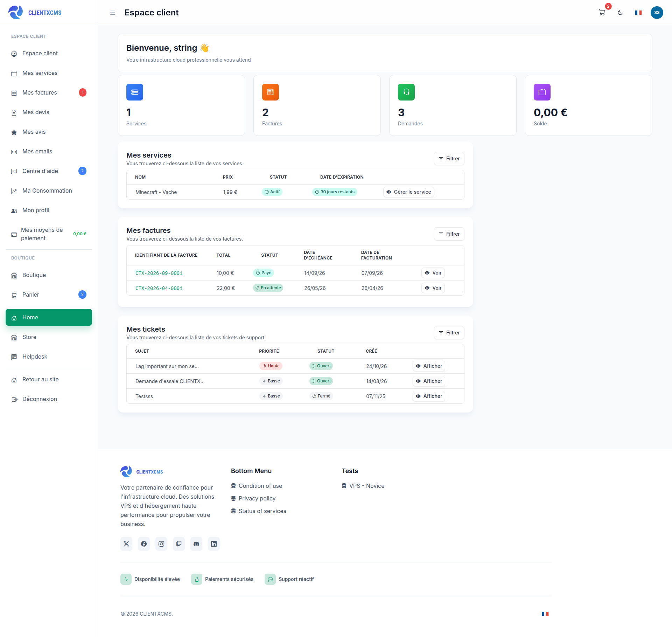Open Mes emails in sidebar
The height and width of the screenshot is (637, 672).
[x=49, y=151]
